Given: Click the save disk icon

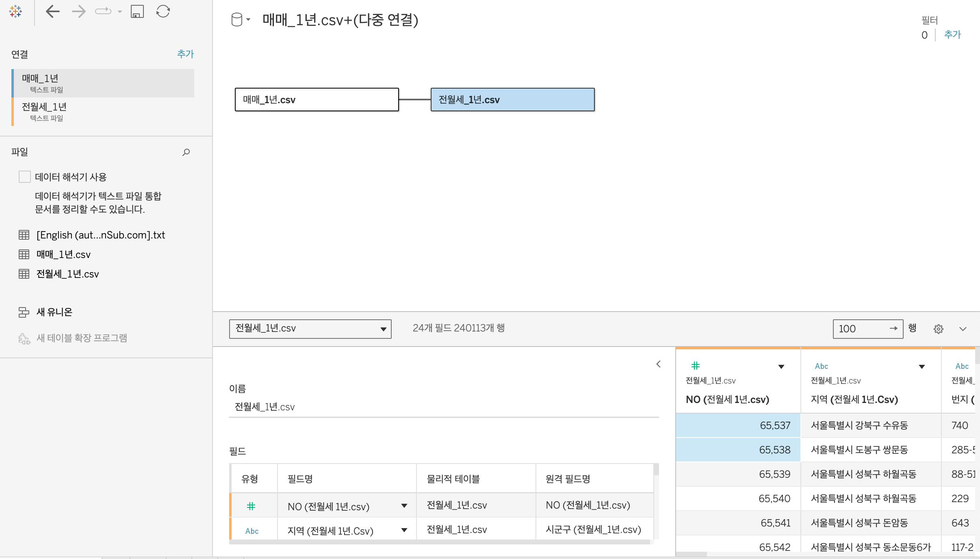Looking at the screenshot, I should tap(137, 11).
